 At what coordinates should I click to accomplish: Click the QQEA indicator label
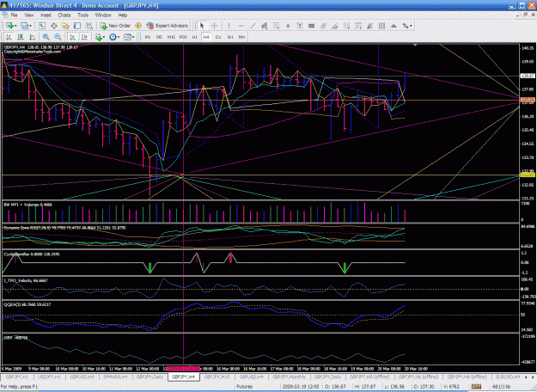click(x=27, y=304)
